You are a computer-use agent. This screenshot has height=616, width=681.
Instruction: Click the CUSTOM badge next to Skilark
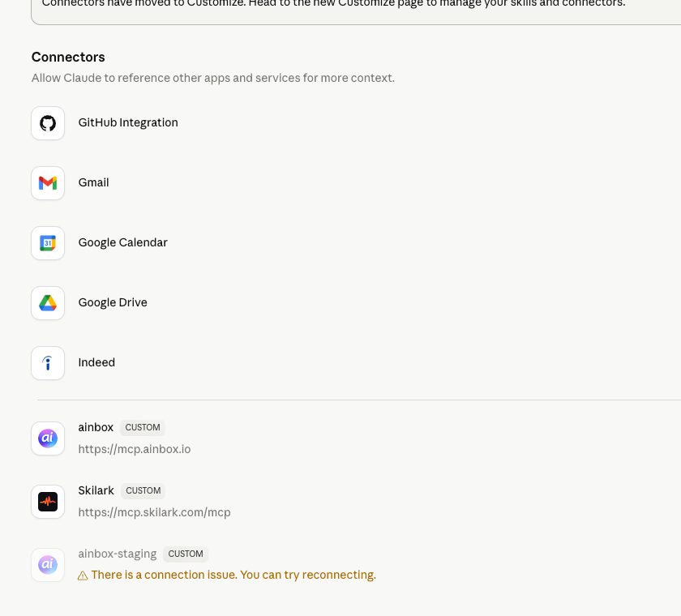point(143,490)
